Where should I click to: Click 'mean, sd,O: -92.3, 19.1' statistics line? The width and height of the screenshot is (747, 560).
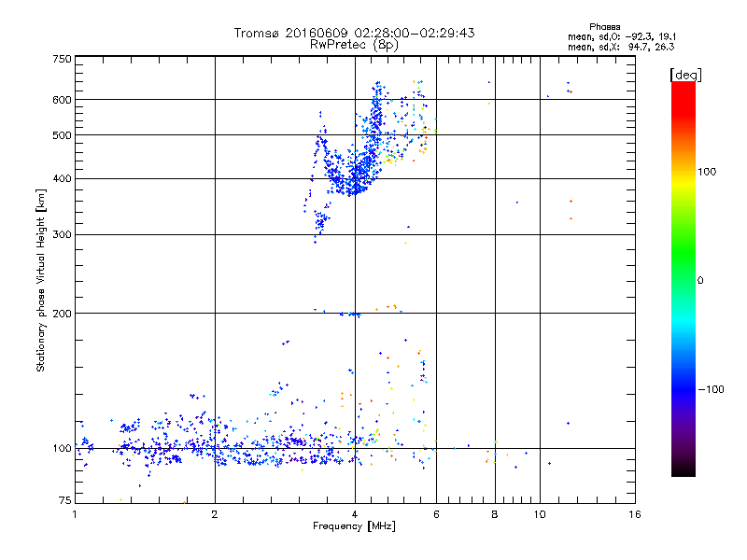(x=622, y=36)
